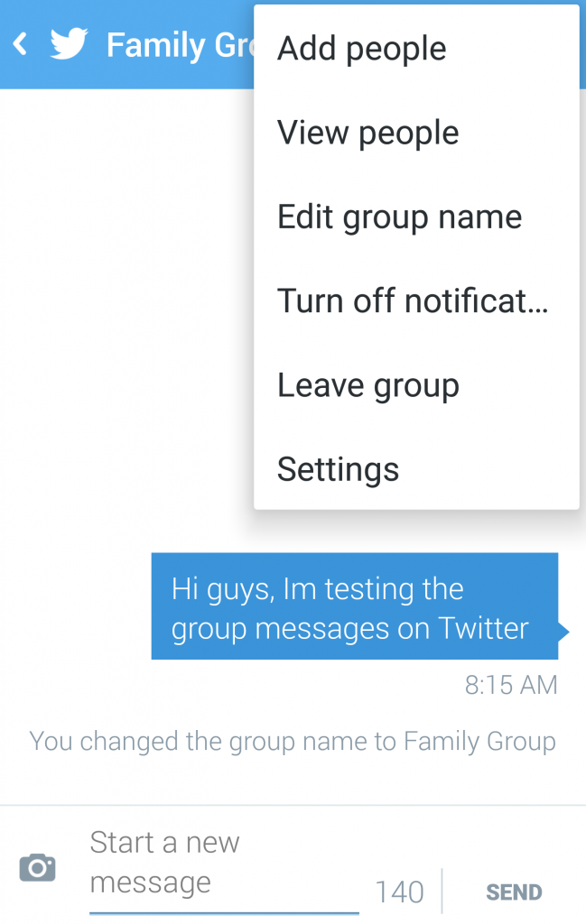
Task: Tap the Family Group conversation title
Action: click(180, 45)
